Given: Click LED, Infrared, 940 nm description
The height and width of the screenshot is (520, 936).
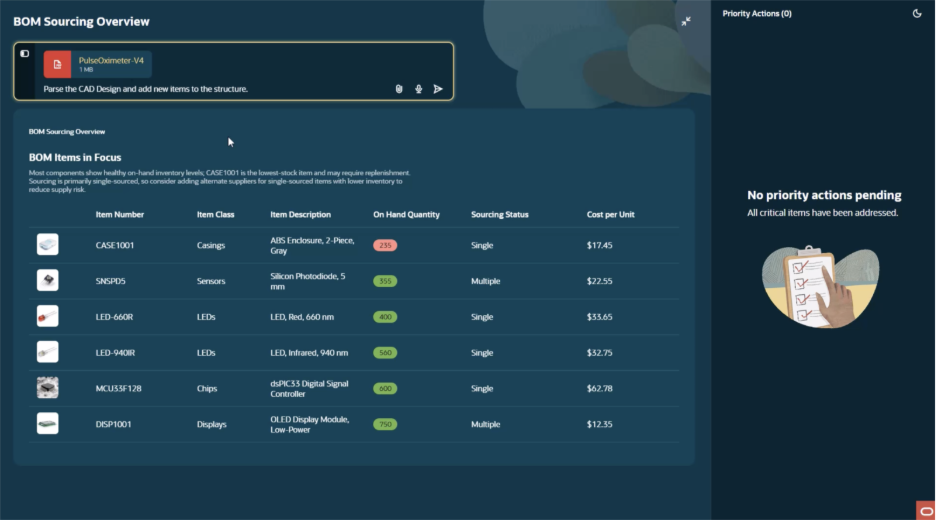Looking at the screenshot, I should pos(309,353).
